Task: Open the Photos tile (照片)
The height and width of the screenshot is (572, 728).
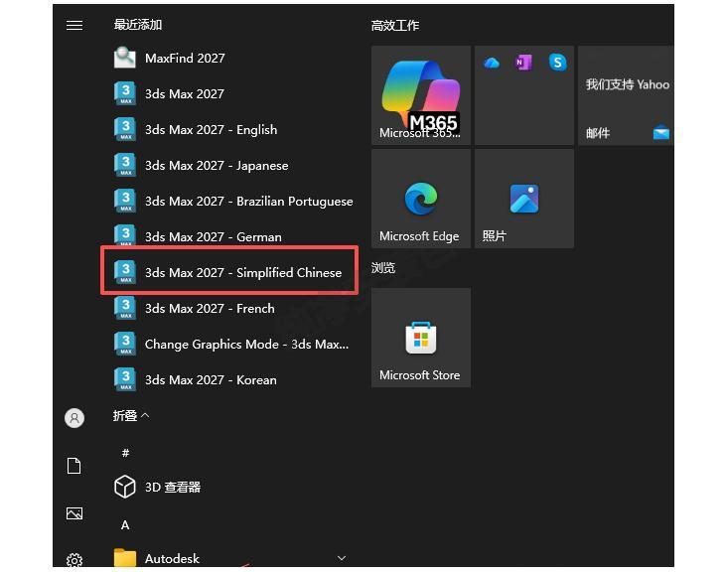Action: click(x=524, y=199)
